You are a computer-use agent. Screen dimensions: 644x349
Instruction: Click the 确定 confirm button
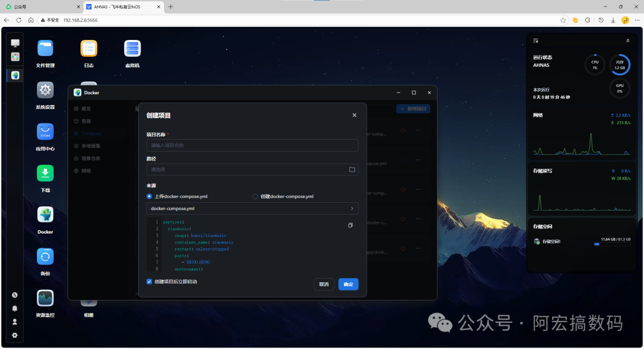348,285
